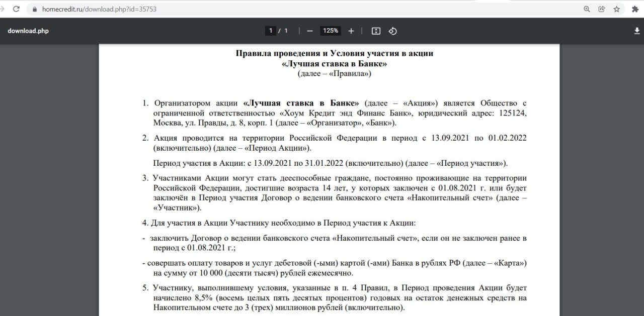The height and width of the screenshot is (316, 644).
Task: Click the line 'Москва, ул. Правды, д. 8, корп. 1'
Action: pos(275,123)
